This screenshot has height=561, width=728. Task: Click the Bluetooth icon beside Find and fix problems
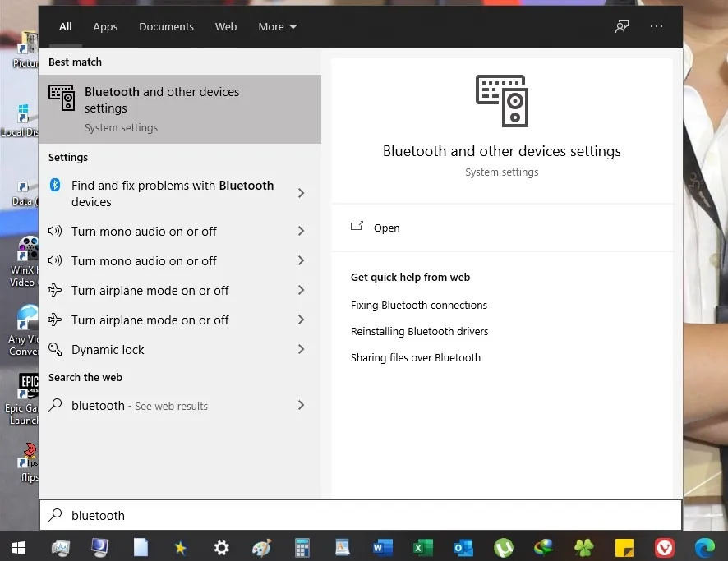(55, 186)
